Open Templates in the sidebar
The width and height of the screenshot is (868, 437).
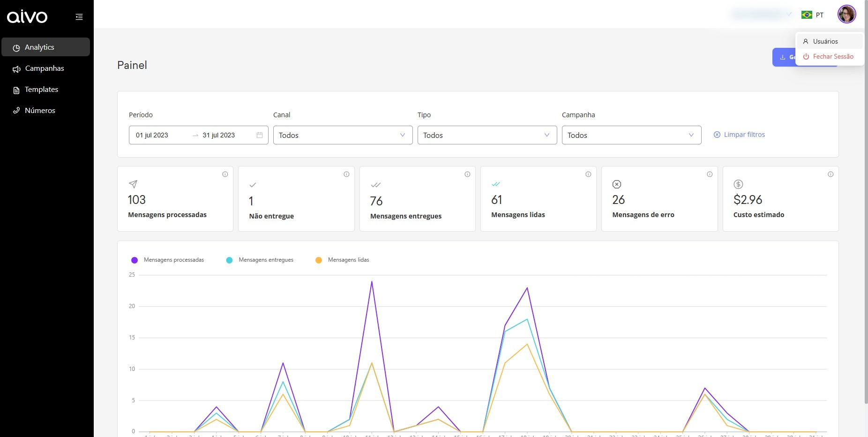click(x=41, y=90)
